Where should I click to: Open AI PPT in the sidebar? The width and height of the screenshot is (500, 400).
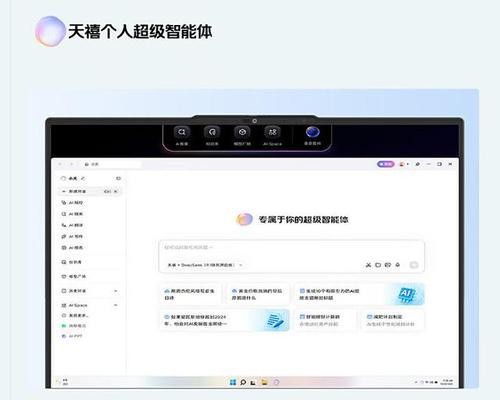pyautogui.click(x=72, y=336)
